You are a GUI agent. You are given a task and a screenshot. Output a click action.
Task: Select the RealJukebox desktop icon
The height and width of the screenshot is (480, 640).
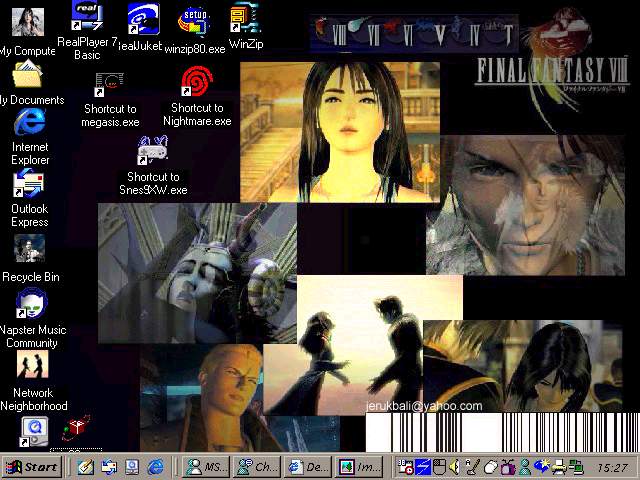[x=144, y=18]
